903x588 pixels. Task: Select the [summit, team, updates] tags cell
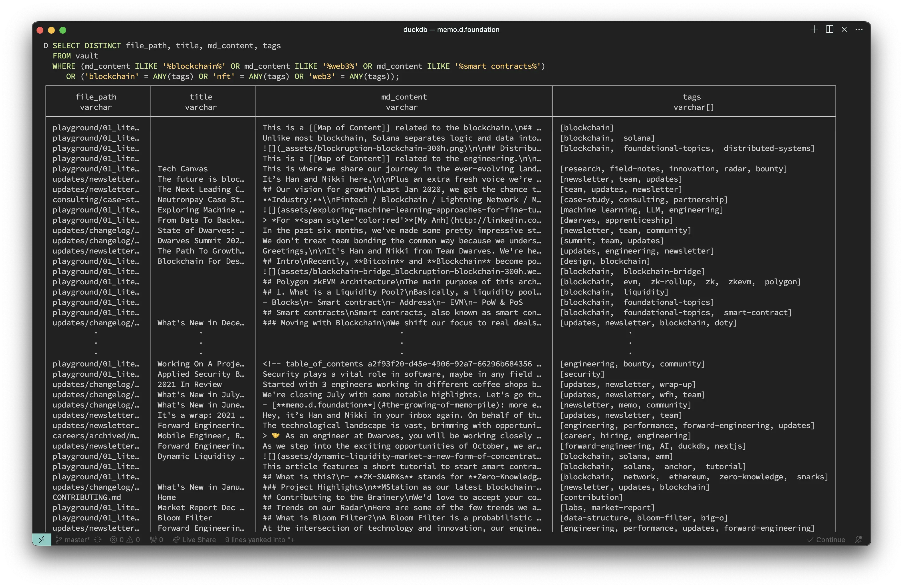(612, 240)
